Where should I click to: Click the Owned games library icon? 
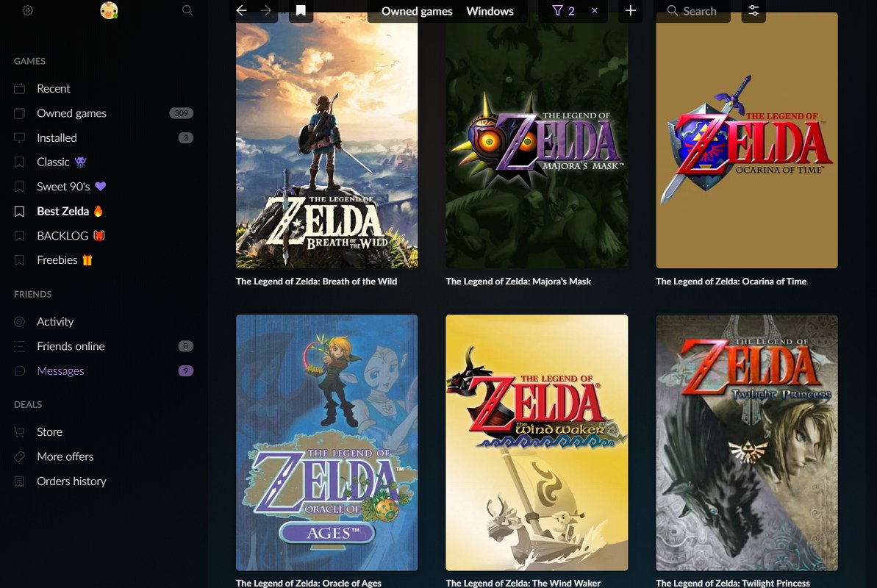pos(20,113)
